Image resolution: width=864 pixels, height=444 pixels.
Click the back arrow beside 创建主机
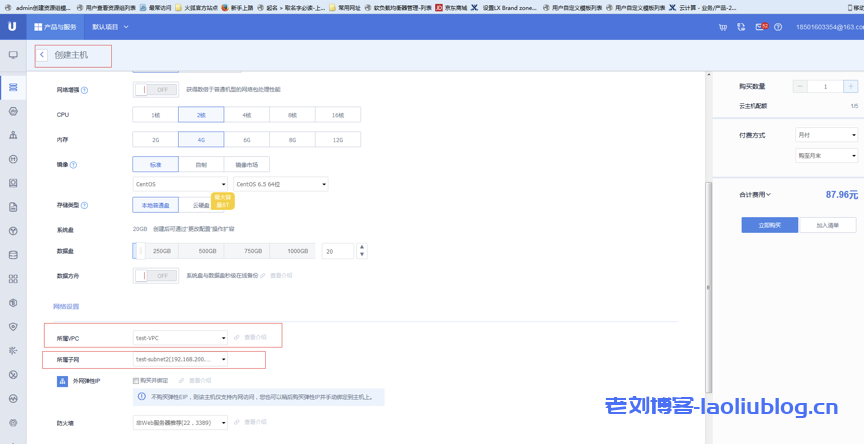pyautogui.click(x=42, y=55)
